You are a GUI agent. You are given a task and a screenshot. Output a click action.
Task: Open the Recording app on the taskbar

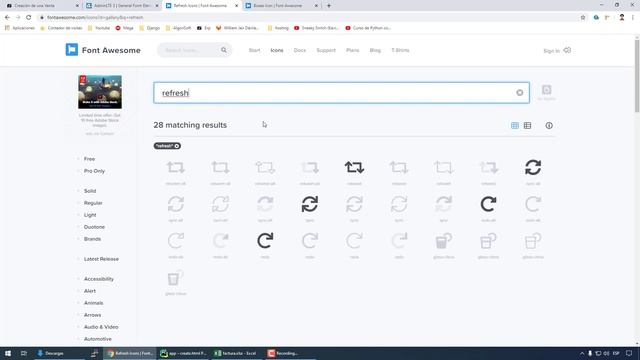click(x=284, y=353)
